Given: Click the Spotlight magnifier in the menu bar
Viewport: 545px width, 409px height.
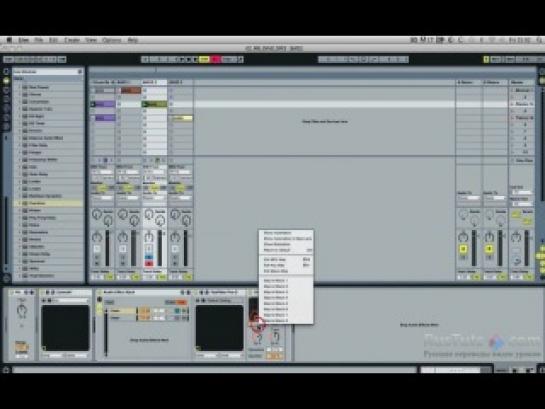Looking at the screenshot, I should 539,40.
